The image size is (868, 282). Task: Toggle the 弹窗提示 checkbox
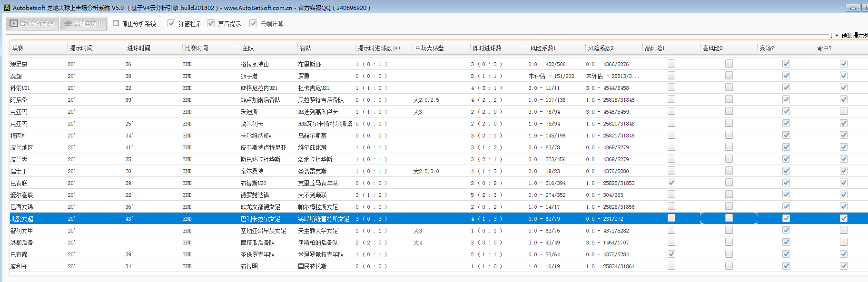(x=171, y=23)
